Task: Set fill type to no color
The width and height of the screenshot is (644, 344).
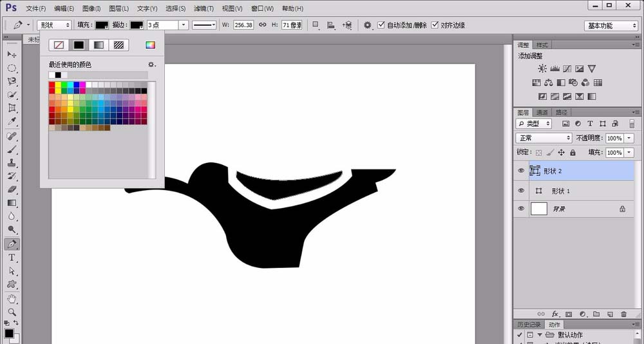Action: [59, 45]
